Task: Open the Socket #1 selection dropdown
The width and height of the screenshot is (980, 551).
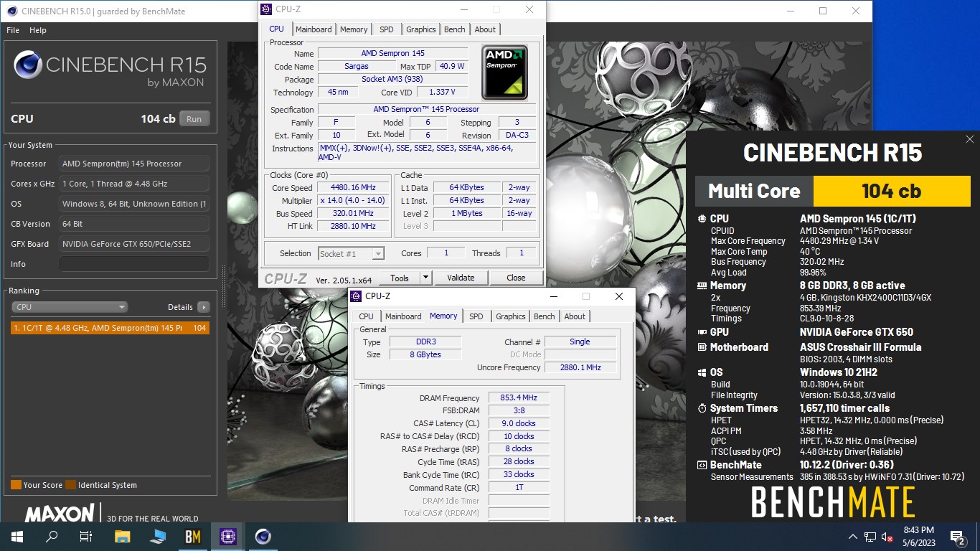Action: (x=352, y=253)
